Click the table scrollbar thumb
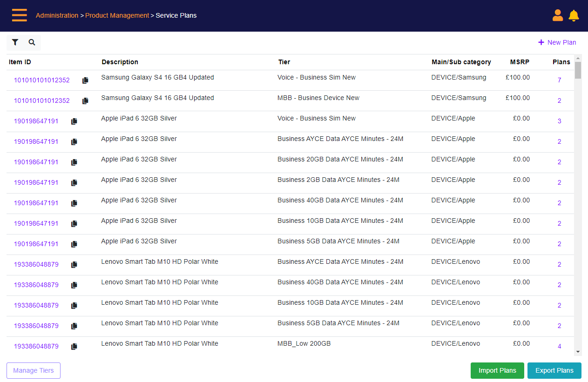The height and width of the screenshot is (382, 588). point(578,70)
